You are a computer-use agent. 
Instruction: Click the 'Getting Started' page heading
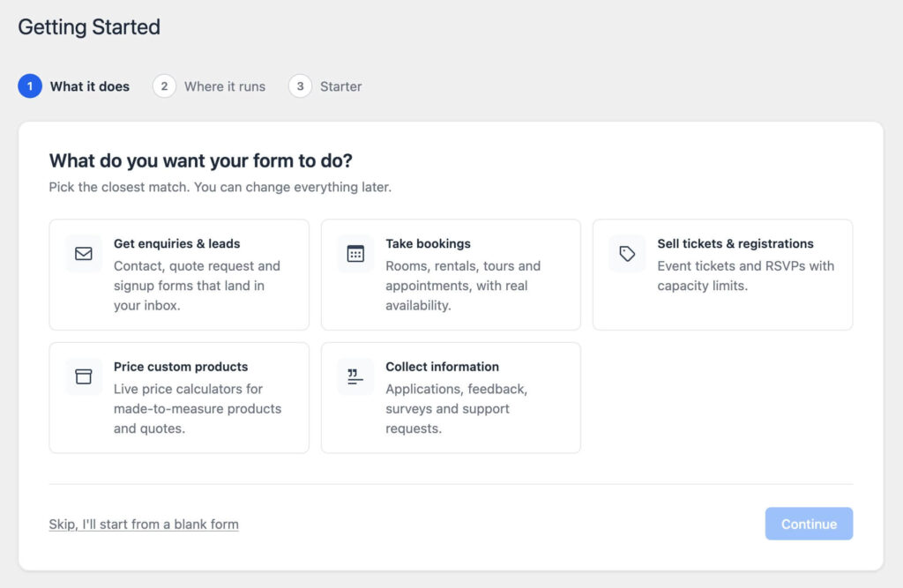coord(89,27)
